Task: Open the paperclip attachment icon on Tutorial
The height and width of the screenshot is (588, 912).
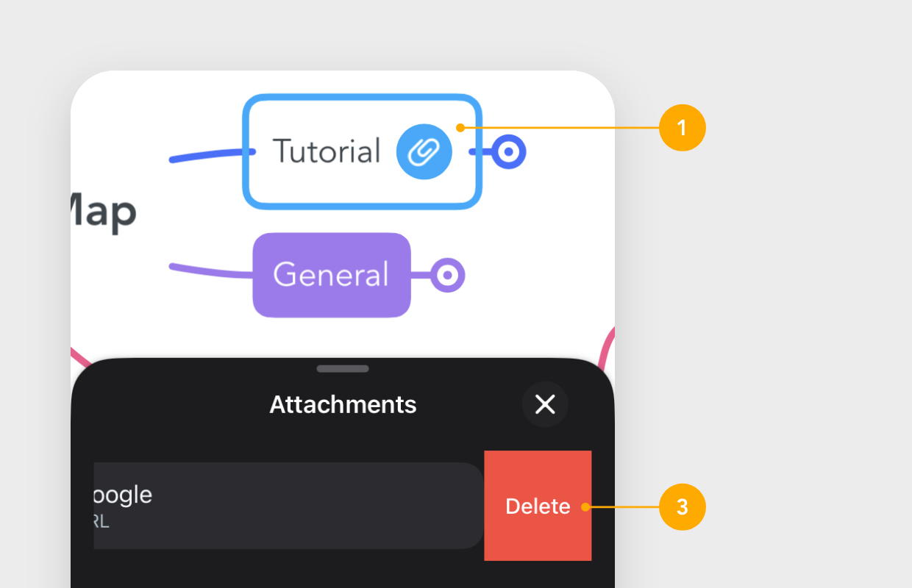Action: (424, 151)
